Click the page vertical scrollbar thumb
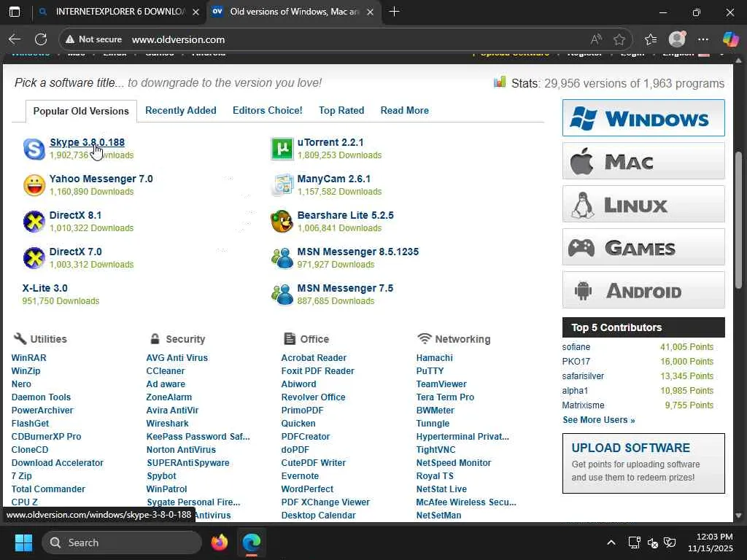The width and height of the screenshot is (747, 560). 738,220
